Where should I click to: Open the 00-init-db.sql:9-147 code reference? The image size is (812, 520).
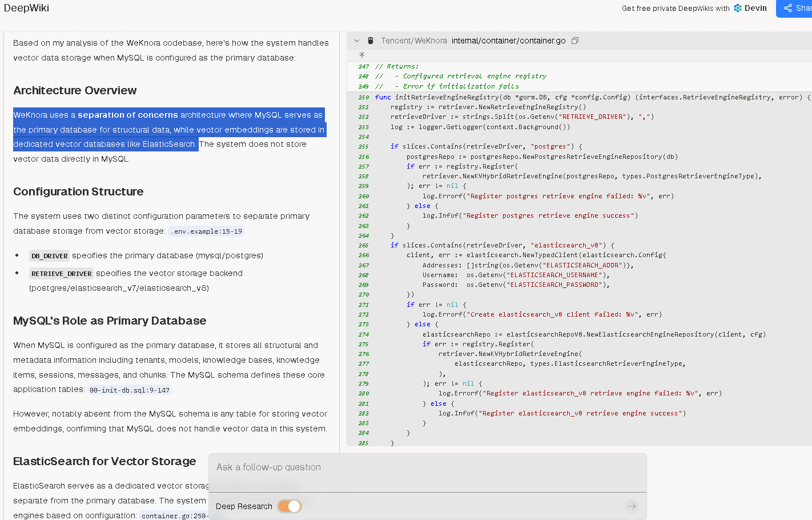pyautogui.click(x=130, y=390)
